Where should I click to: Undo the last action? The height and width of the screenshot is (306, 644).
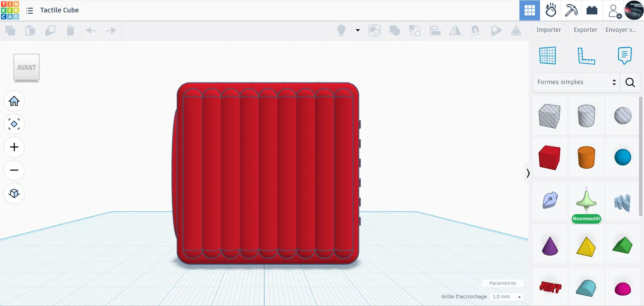[x=91, y=31]
